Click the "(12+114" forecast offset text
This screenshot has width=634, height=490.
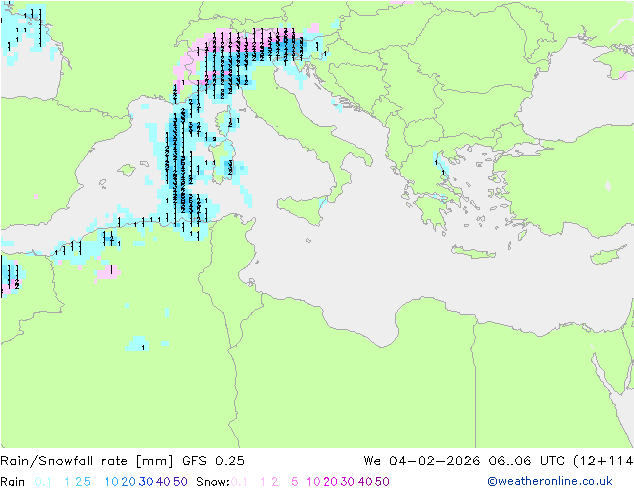(603, 461)
